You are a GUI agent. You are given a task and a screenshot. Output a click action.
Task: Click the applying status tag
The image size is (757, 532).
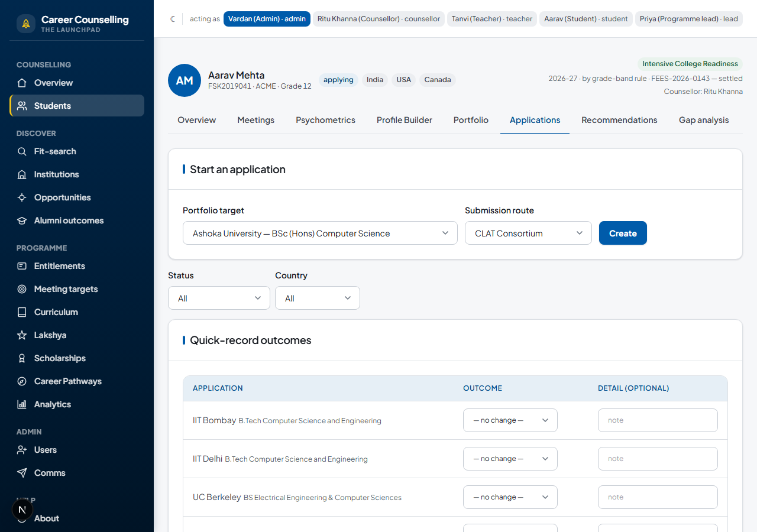(338, 80)
